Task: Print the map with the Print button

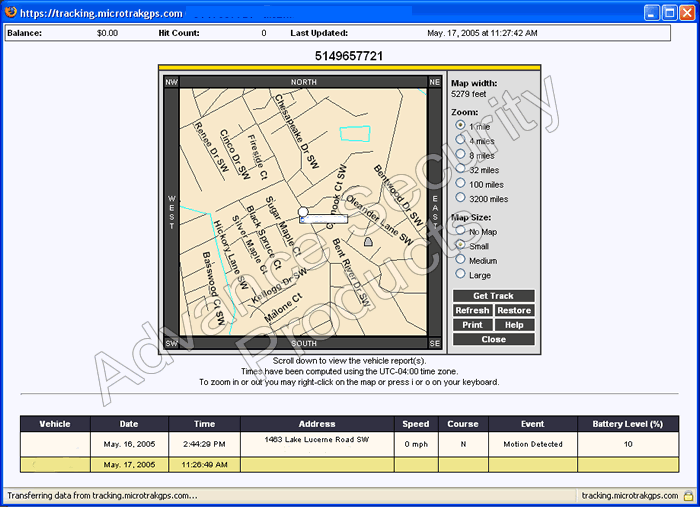Action: 473,325
